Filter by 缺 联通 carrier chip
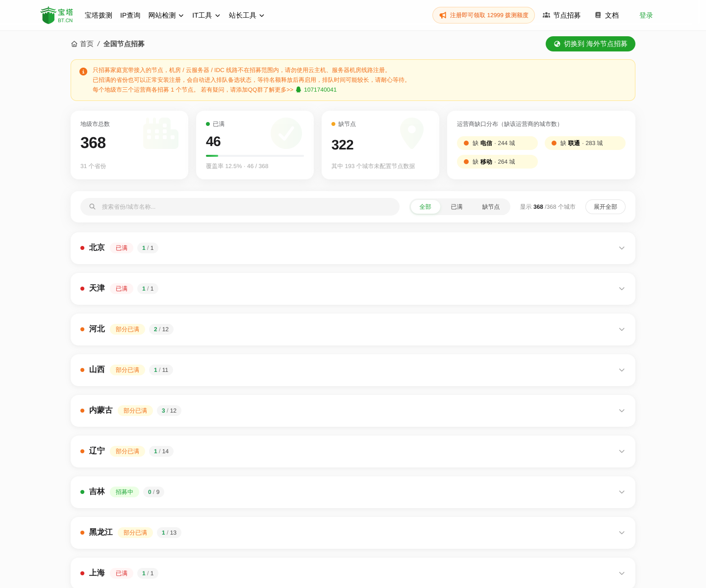This screenshot has width=706, height=588. click(x=585, y=143)
